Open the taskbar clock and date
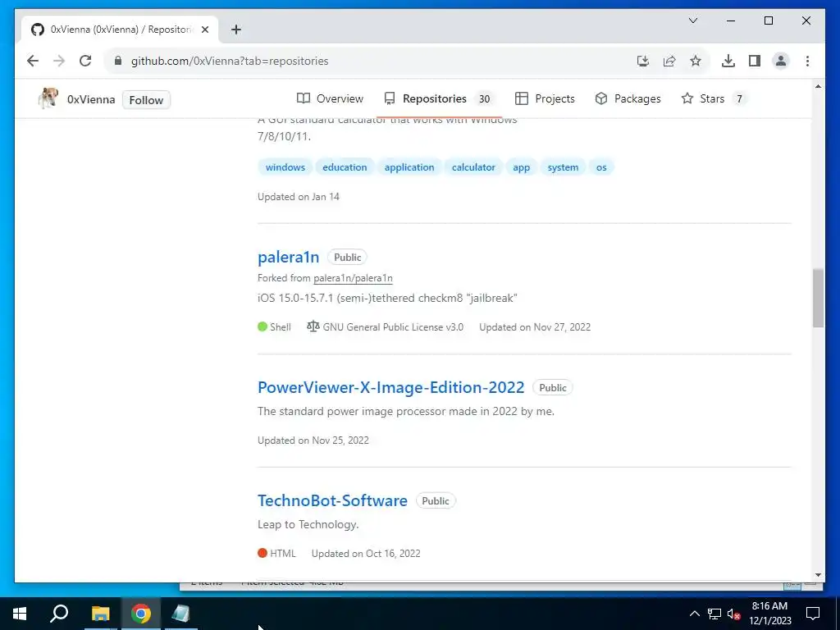This screenshot has height=630, width=840. (769, 614)
